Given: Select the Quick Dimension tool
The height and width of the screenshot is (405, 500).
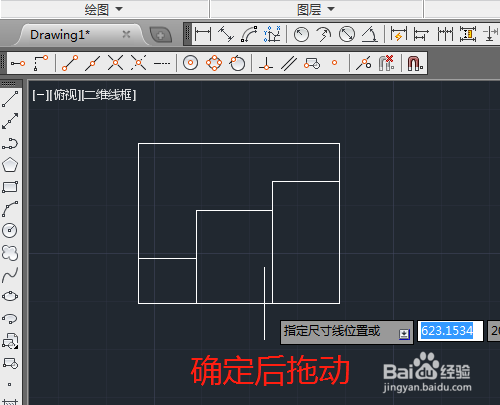Looking at the screenshot, I should coord(399,34).
